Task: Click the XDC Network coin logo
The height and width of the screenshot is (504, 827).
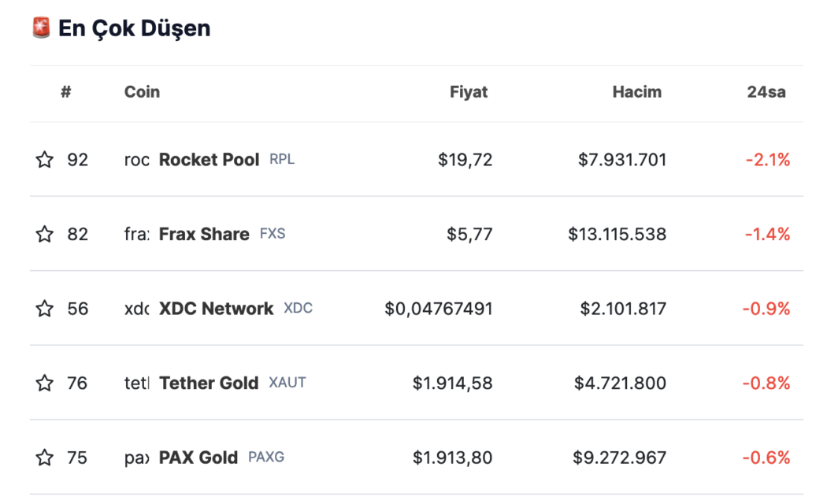Action: click(x=136, y=309)
